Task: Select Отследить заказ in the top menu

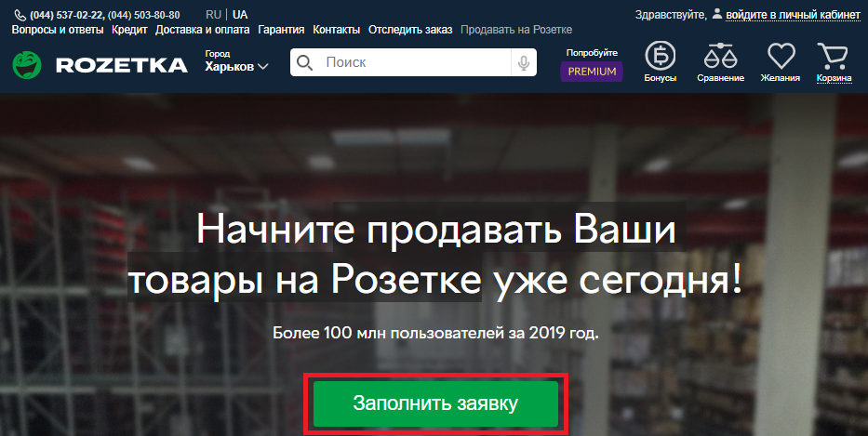Action: (410, 30)
